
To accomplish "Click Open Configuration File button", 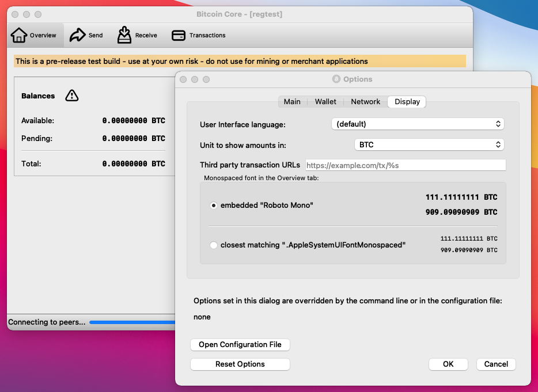I will point(240,345).
